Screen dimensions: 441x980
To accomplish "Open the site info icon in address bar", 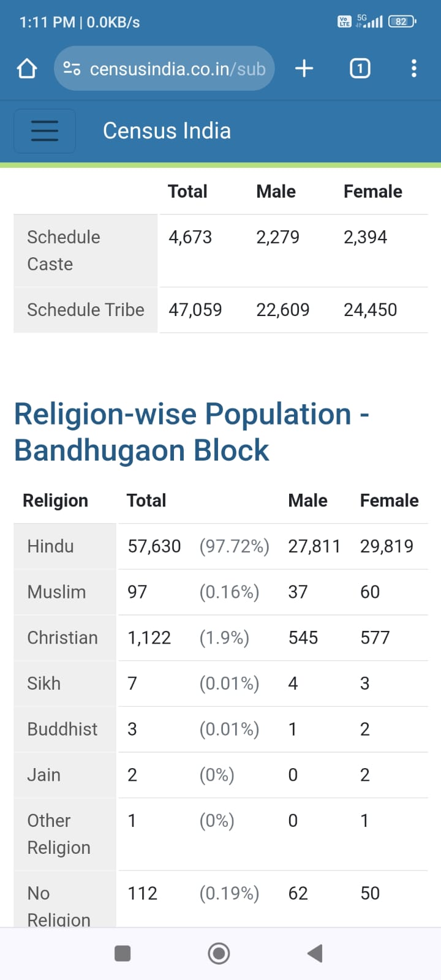I will click(x=72, y=69).
